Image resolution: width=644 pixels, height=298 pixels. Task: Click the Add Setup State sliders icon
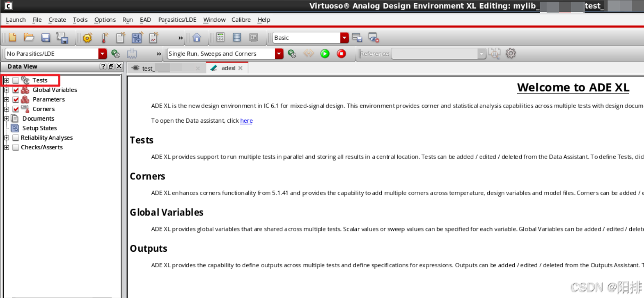[137, 38]
